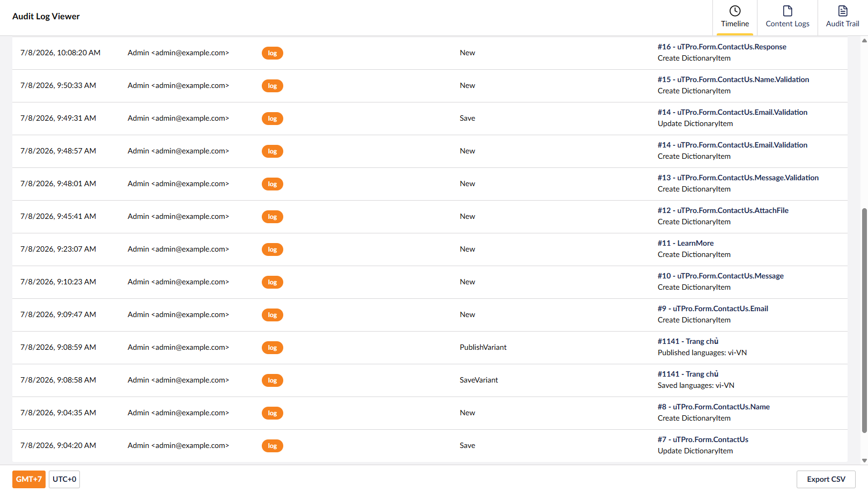Viewport: 868px width, 492px height.
Task: Open #11 LearnMore entry
Action: point(686,243)
